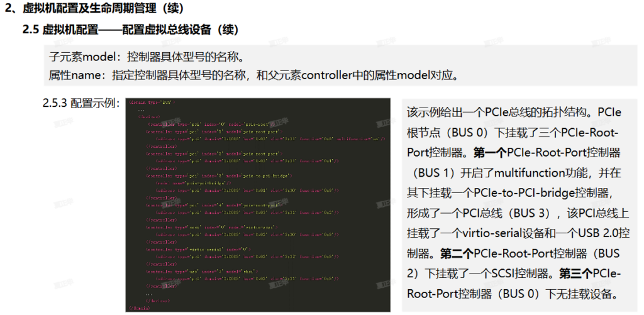The width and height of the screenshot is (644, 315).
Task: Click "virtio-serial" in the explanation paragraph
Action: (x=499, y=233)
